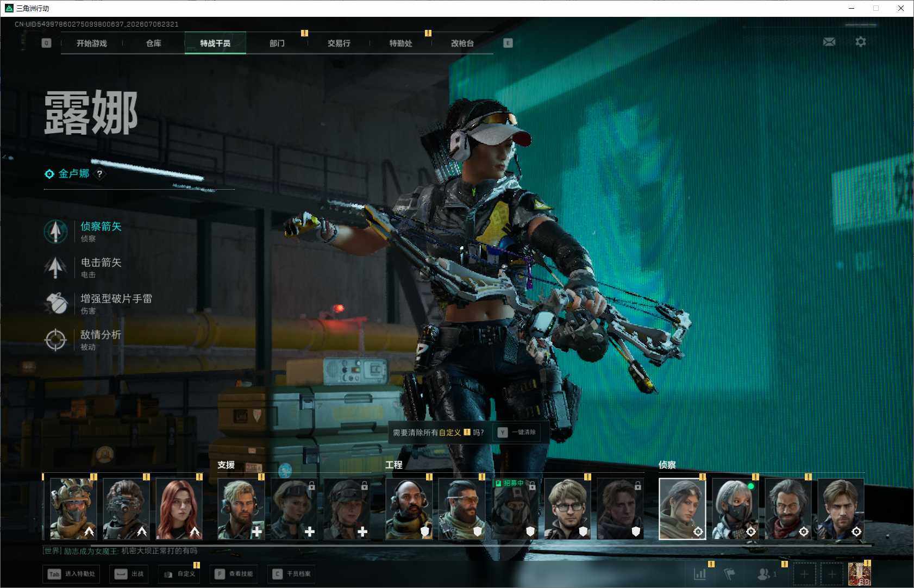Screen dimensions: 914x588
Task: Click the second empty teammate plus slot
Action: pyautogui.click(x=832, y=574)
